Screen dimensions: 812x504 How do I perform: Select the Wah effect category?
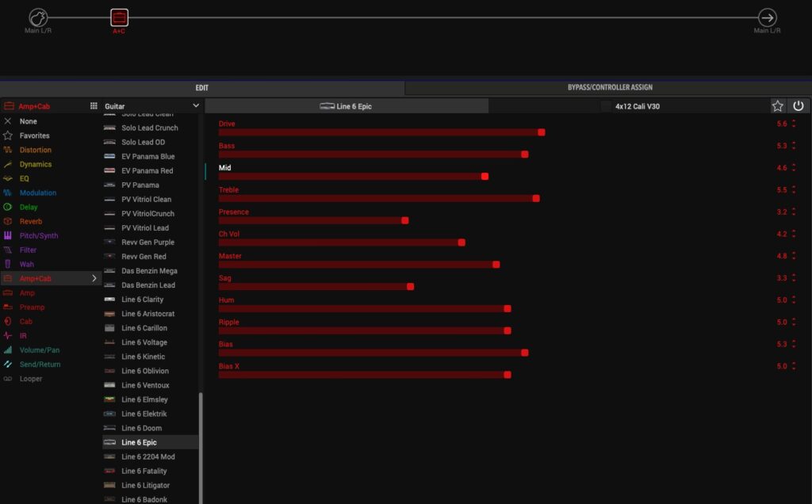[27, 264]
